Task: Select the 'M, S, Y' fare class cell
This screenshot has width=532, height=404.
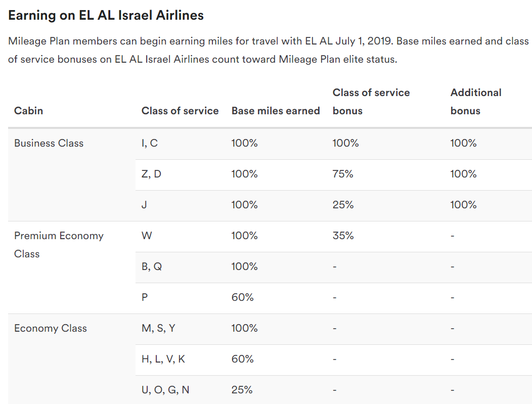Action: tap(158, 328)
